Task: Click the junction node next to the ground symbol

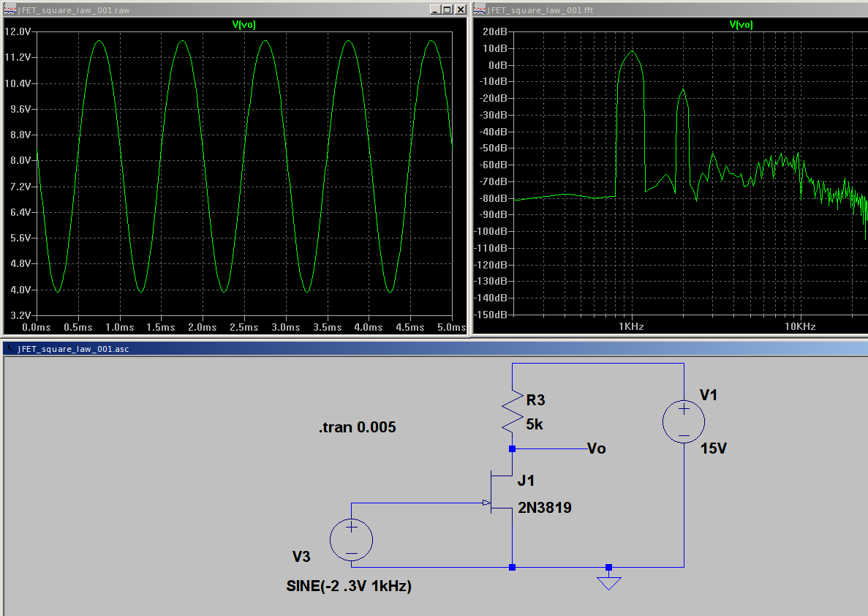Action: (x=609, y=567)
